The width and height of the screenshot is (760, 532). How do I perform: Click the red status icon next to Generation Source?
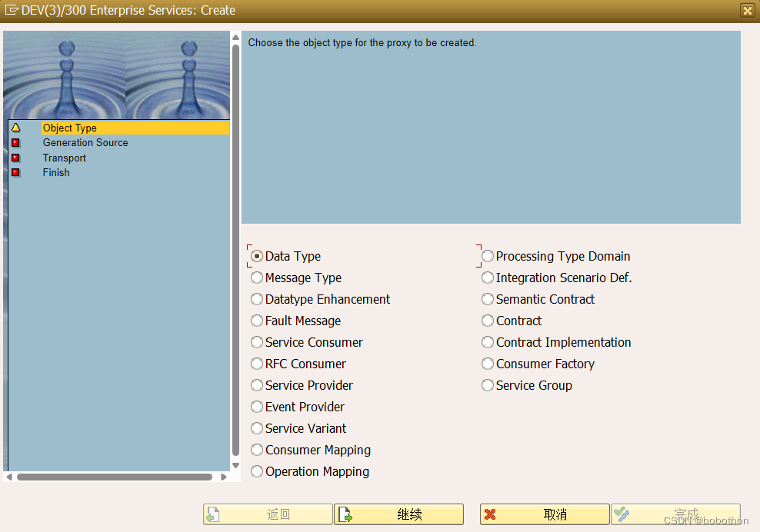coord(17,143)
